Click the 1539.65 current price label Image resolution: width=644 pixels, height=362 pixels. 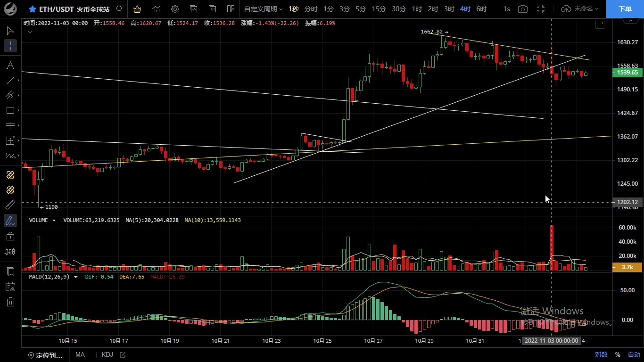tap(627, 73)
